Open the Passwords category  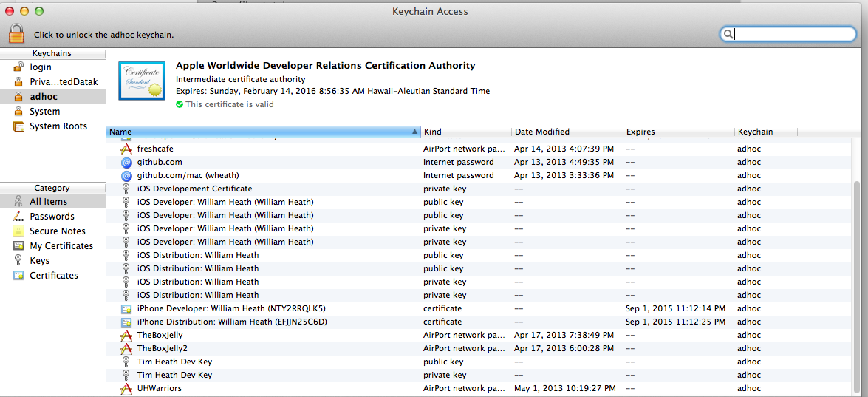(52, 216)
